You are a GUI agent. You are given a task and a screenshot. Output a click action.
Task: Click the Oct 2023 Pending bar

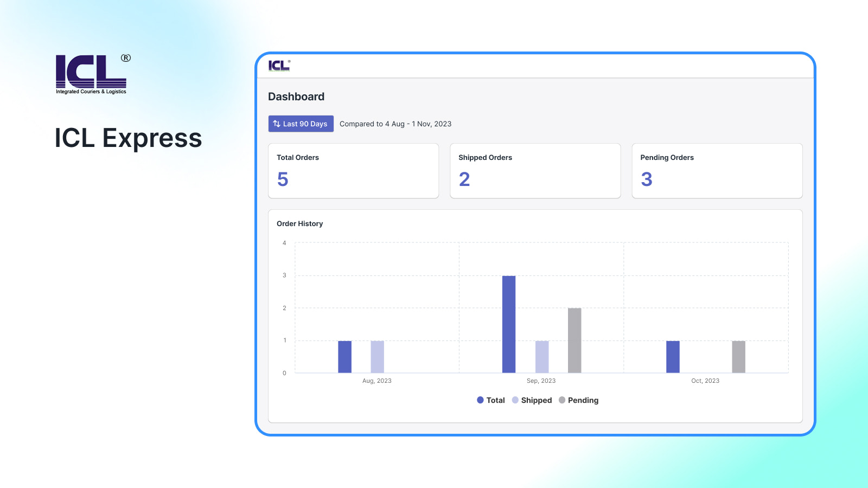tap(738, 357)
